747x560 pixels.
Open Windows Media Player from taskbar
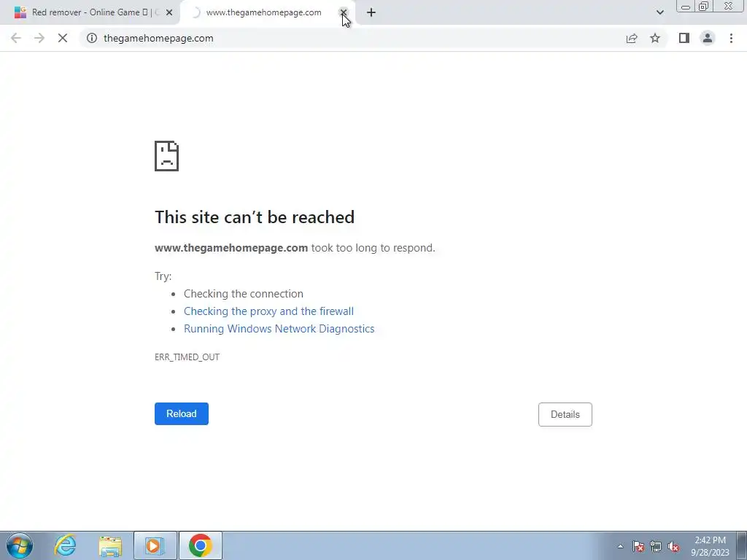[155, 545]
